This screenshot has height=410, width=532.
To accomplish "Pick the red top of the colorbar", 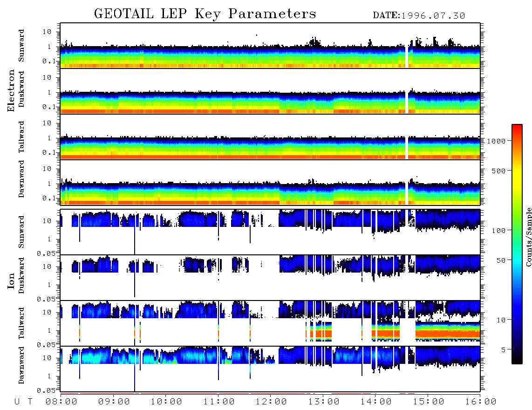I will 517,129.
